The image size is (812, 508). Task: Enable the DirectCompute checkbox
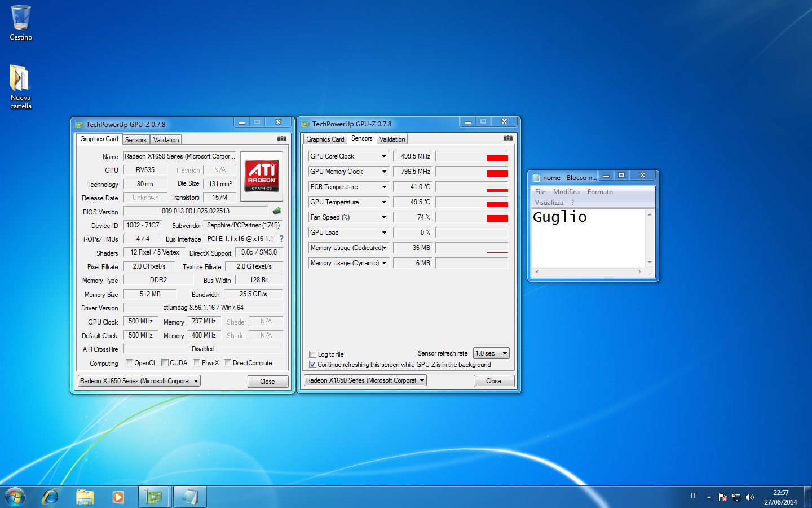228,363
